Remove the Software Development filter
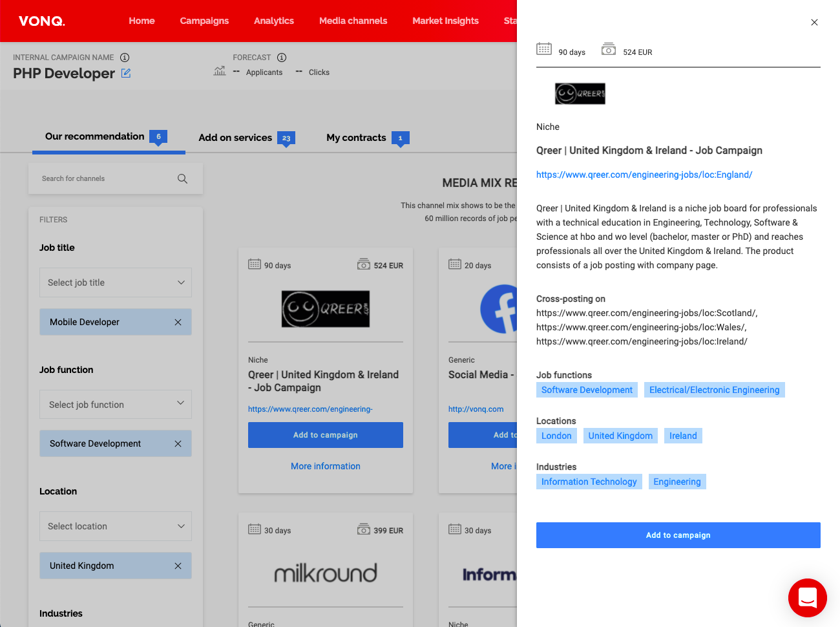Screen dimensions: 840x627 tap(178, 443)
